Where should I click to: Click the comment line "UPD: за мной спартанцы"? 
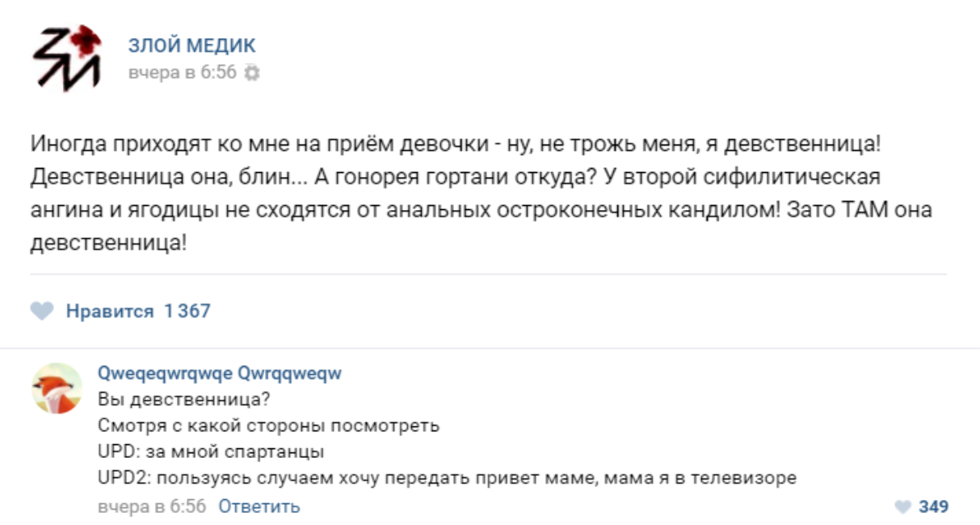[x=210, y=451]
